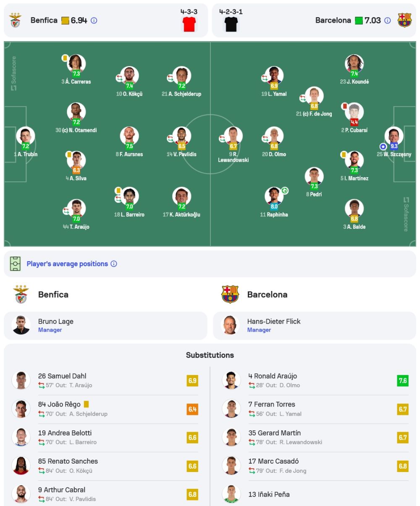Click the info icon next to Benfica rating
The height and width of the screenshot is (506, 420).
(x=94, y=20)
